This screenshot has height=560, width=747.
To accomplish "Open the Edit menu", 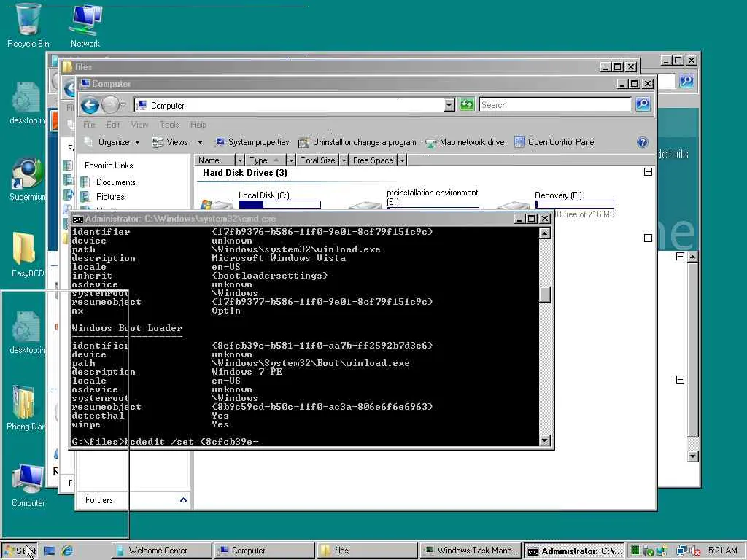I will (113, 125).
